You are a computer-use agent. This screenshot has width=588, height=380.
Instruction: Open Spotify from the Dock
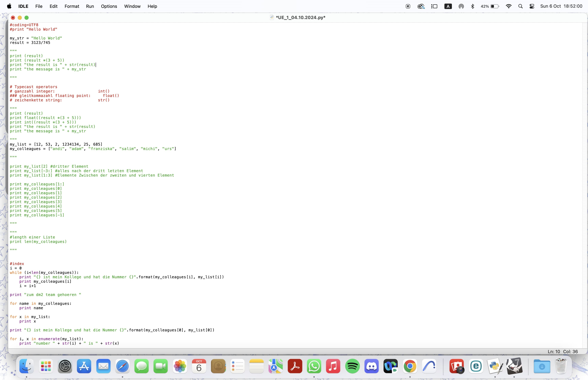[352, 367]
